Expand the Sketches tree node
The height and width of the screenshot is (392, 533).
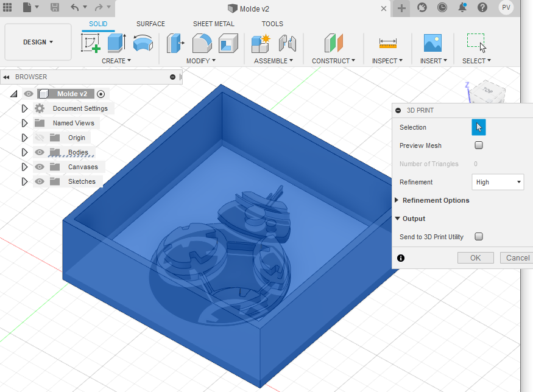click(24, 181)
